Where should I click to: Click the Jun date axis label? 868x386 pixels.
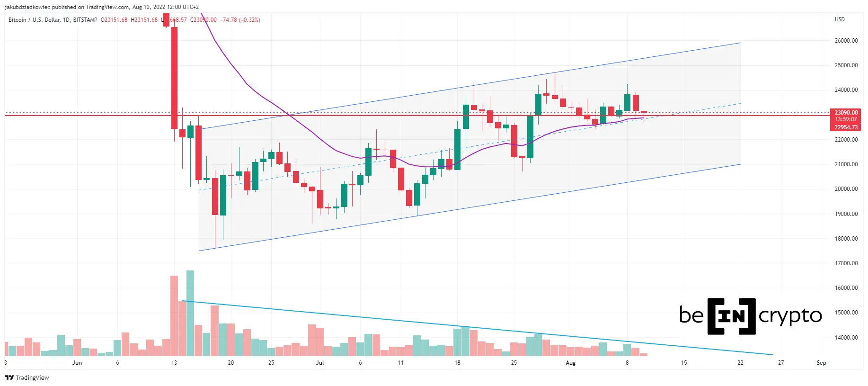click(77, 363)
